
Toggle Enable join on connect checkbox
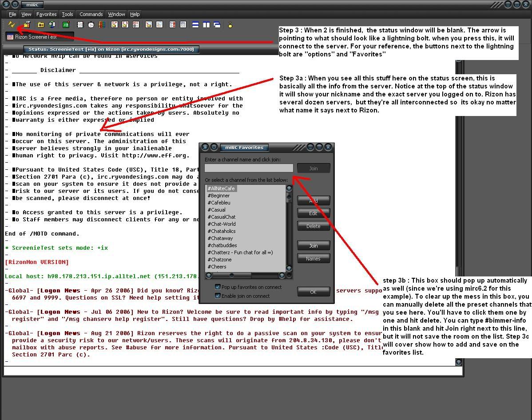pos(218,296)
